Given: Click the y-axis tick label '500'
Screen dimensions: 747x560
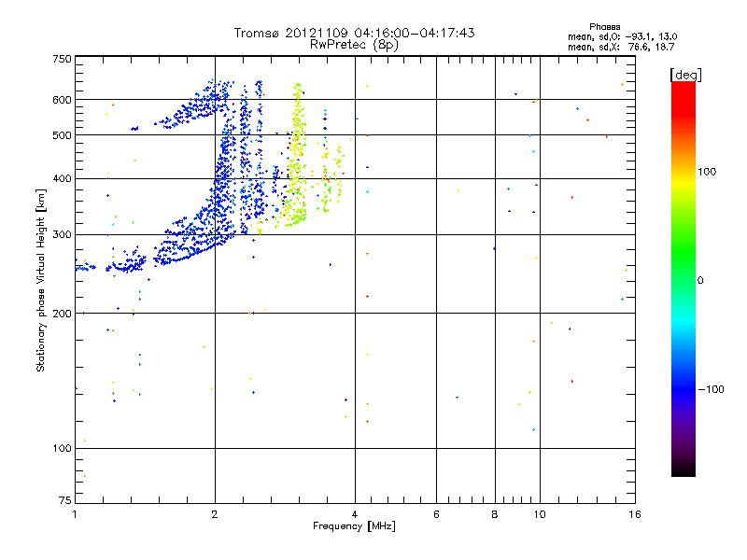Looking at the screenshot, I should point(62,135).
